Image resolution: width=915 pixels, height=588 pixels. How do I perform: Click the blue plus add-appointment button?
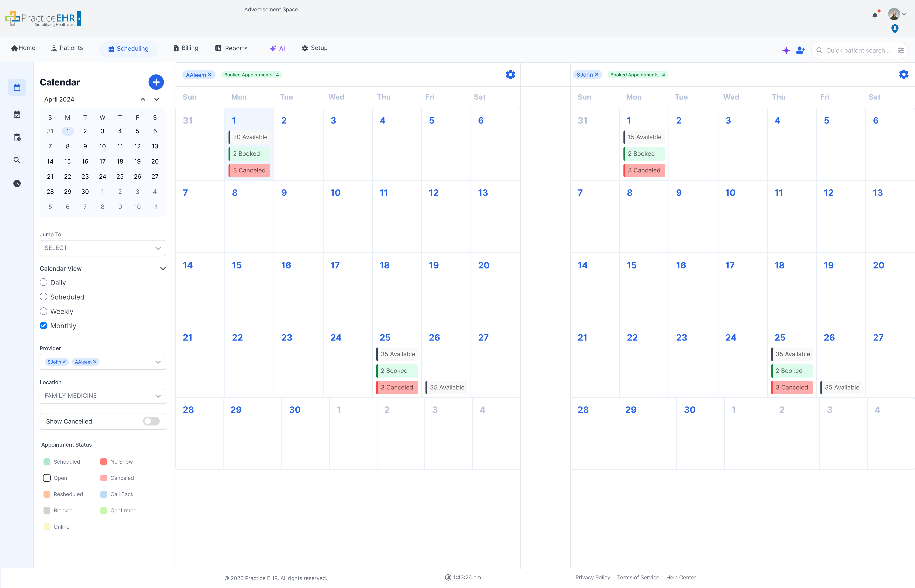tap(156, 82)
